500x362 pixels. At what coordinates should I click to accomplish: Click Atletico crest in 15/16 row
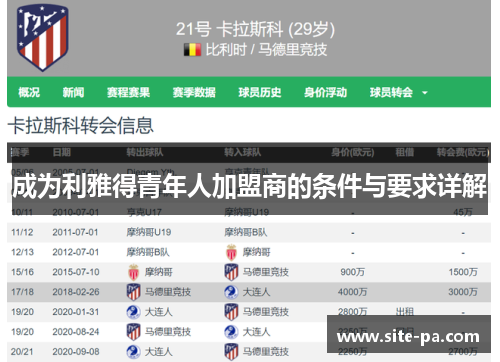tap(231, 272)
